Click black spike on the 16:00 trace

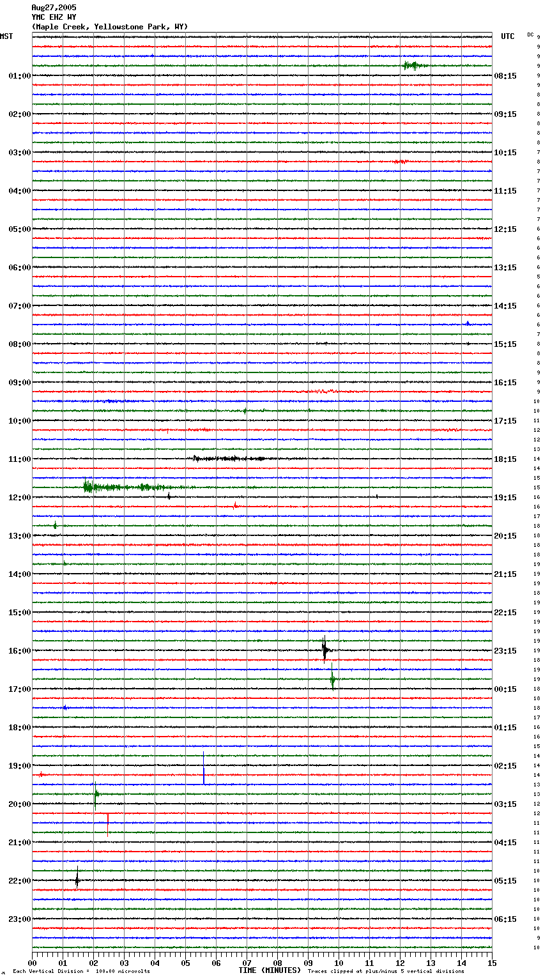click(325, 650)
